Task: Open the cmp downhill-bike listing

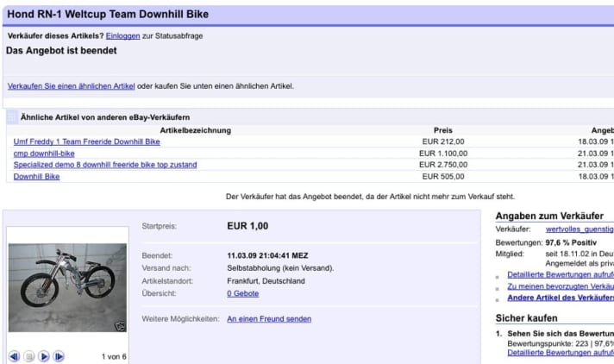Action: click(x=44, y=154)
